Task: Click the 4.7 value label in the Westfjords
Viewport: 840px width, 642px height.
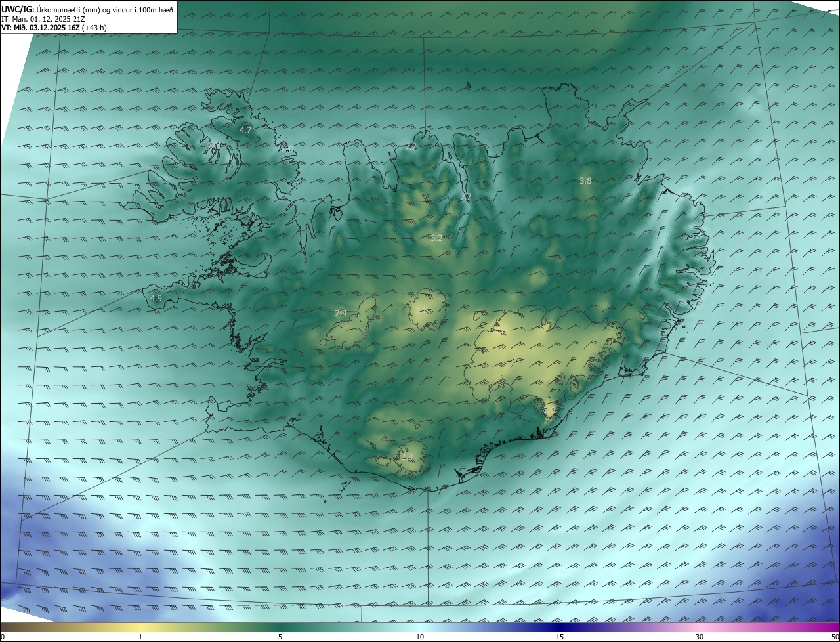Action: 245,131
